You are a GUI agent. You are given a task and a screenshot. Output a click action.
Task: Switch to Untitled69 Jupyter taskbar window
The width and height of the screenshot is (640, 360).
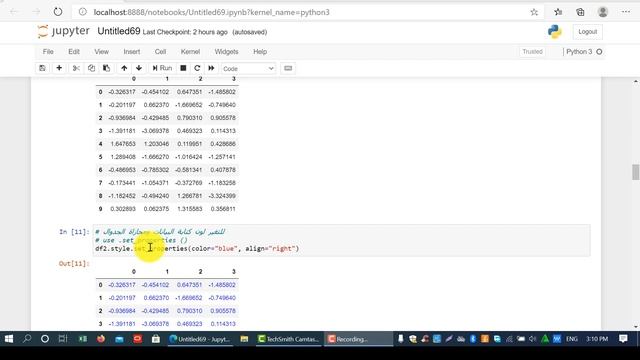coord(200,339)
